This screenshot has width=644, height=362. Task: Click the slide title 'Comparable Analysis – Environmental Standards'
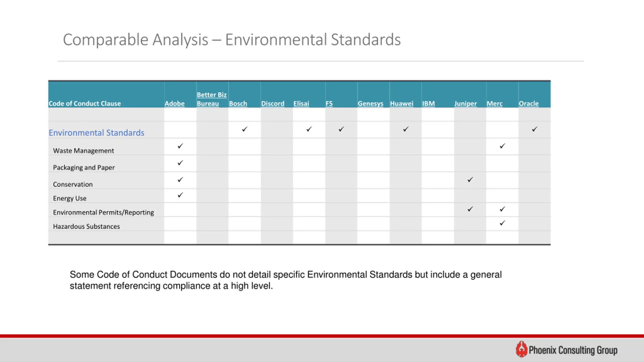click(232, 40)
